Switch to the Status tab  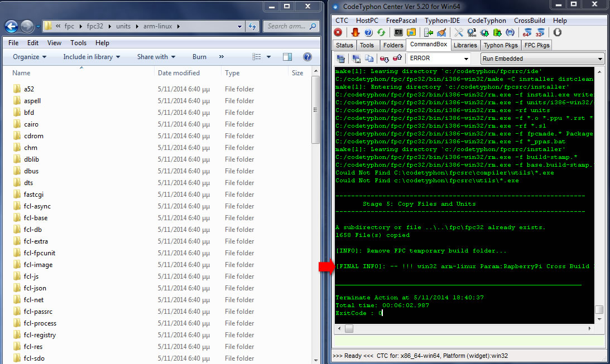tap(344, 46)
